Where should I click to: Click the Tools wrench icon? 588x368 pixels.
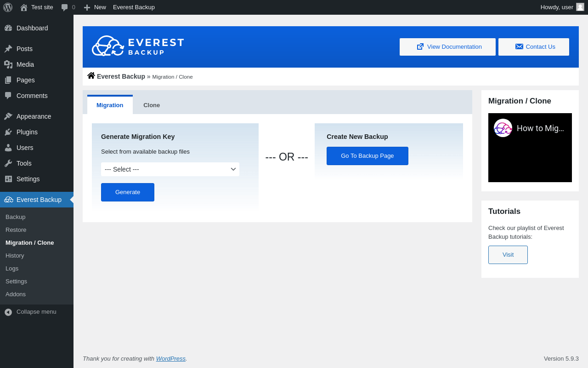[x=8, y=163]
